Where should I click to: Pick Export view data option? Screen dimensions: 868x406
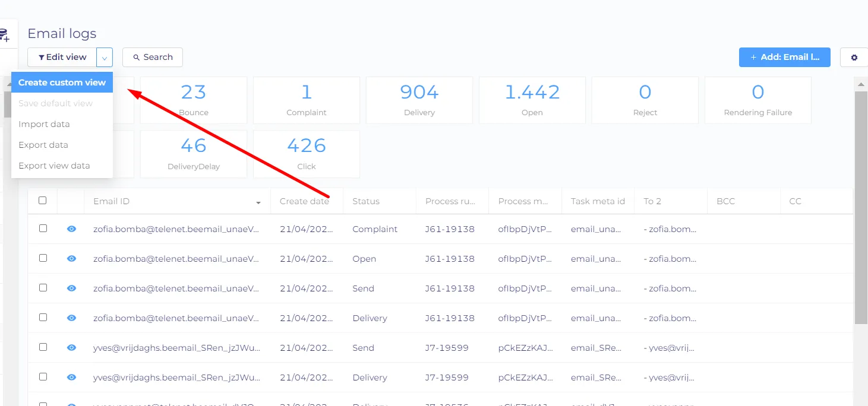(x=62, y=166)
